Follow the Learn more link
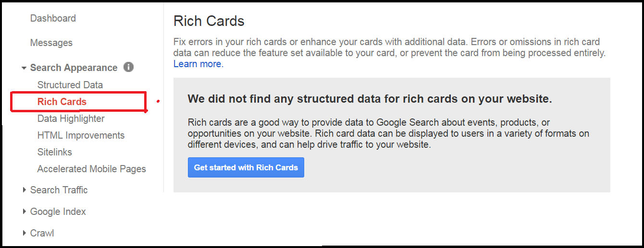The height and width of the screenshot is (248, 644). [198, 64]
